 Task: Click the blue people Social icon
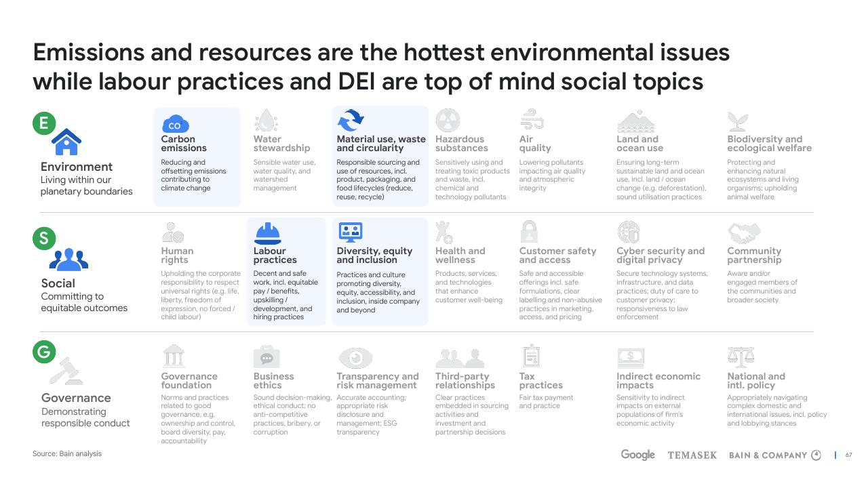68,260
